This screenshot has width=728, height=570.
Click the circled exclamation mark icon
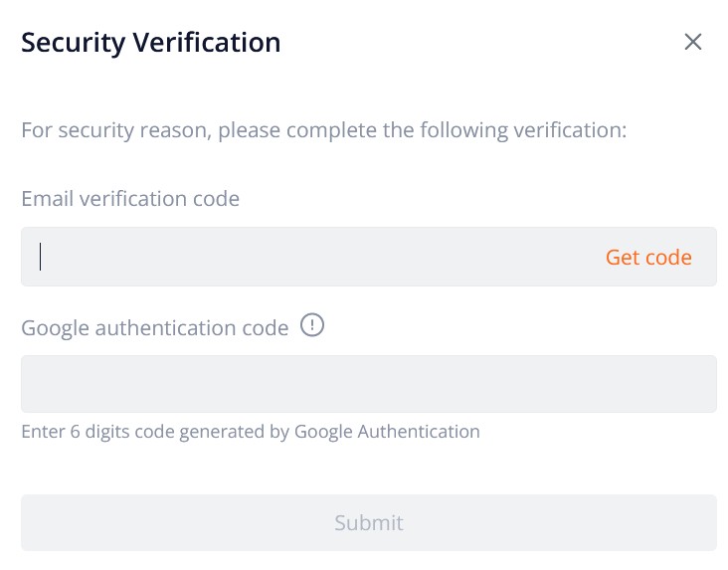point(312,324)
